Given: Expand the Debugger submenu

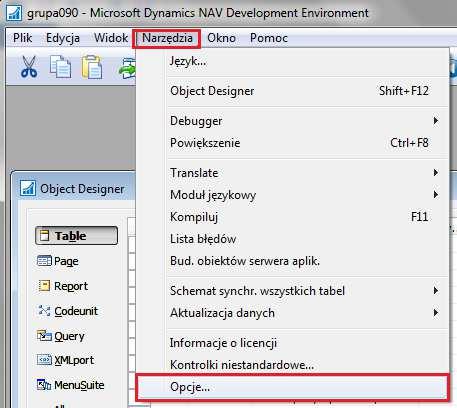Looking at the screenshot, I should pos(292,121).
